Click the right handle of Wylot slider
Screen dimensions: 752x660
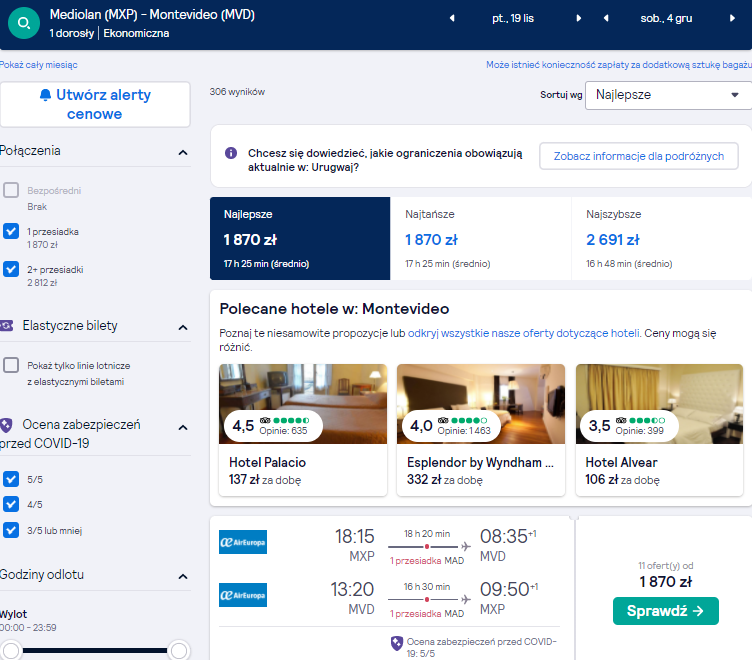point(179,651)
